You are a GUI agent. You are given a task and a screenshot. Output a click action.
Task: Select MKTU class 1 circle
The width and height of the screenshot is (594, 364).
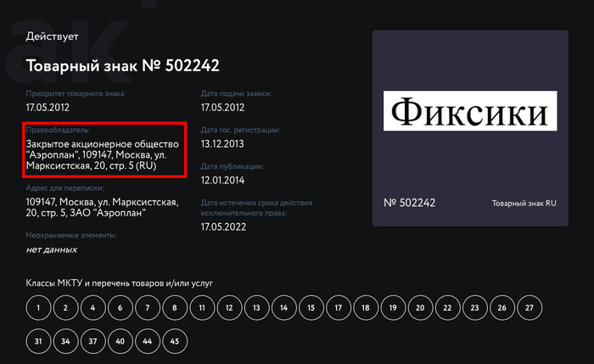click(x=38, y=307)
